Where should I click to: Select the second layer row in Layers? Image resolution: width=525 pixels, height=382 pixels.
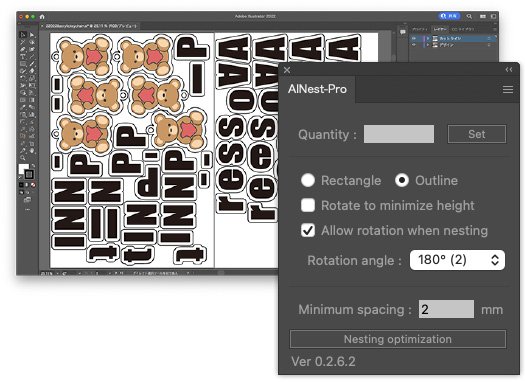tap(453, 45)
